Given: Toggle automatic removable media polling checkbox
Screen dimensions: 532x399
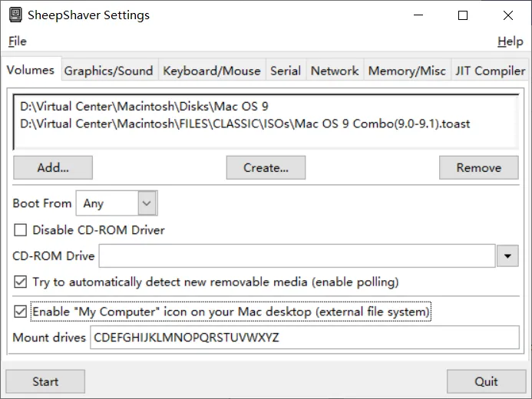Looking at the screenshot, I should (21, 282).
